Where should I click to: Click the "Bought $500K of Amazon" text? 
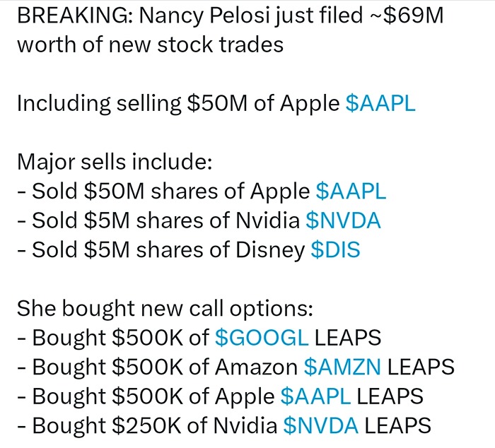pos(164,367)
